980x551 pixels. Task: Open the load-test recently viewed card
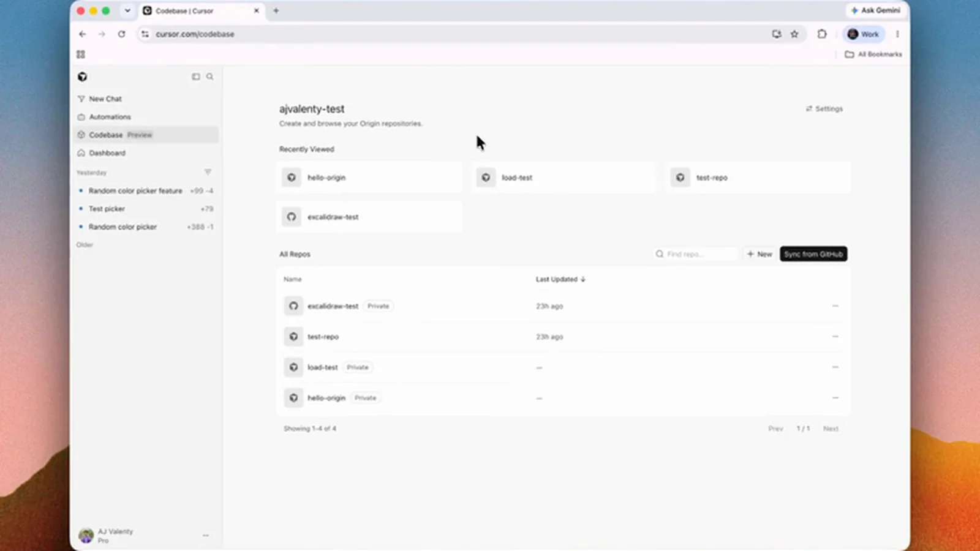(x=563, y=178)
